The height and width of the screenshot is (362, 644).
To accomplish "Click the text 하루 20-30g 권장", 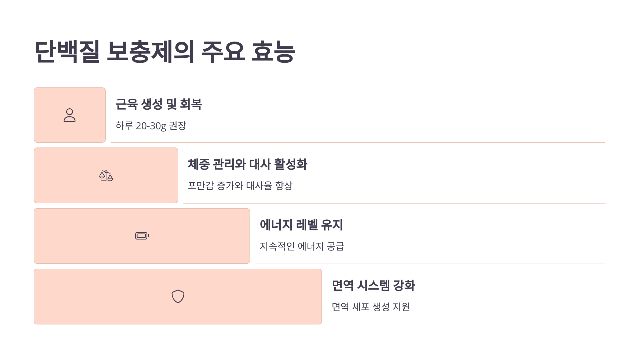I will 151,126.
